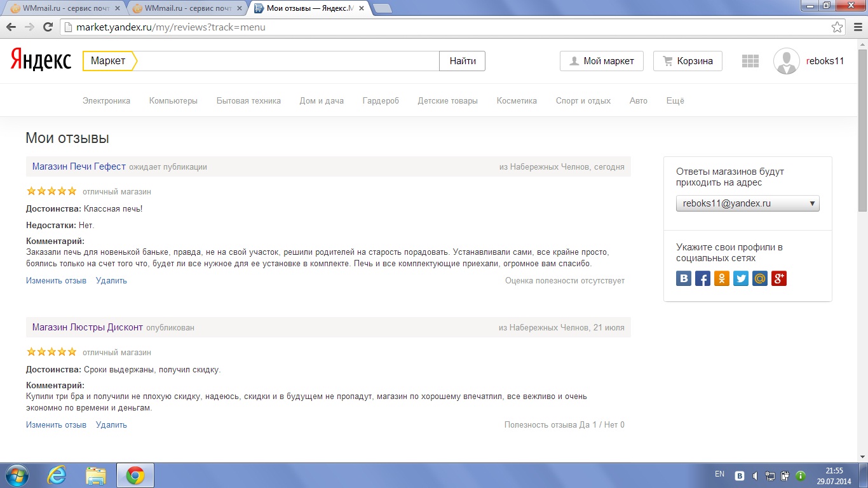Open the Бытовая техника category
The image size is (868, 488).
[x=248, y=100]
